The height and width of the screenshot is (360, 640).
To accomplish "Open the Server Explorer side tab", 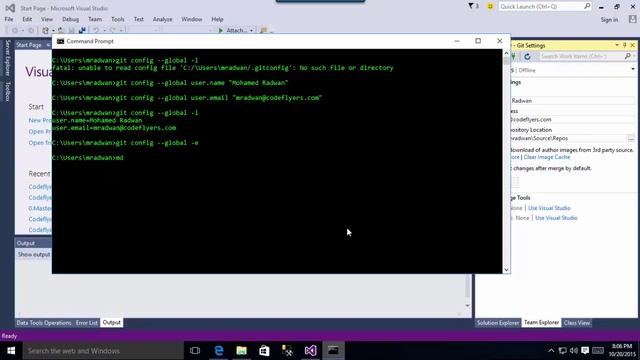I will coord(7,58).
